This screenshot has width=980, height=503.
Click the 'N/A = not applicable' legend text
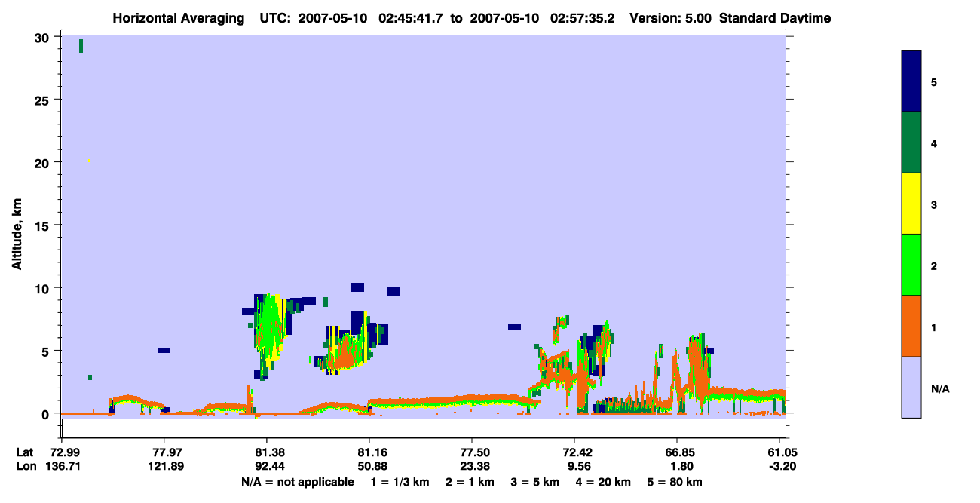coord(297,482)
